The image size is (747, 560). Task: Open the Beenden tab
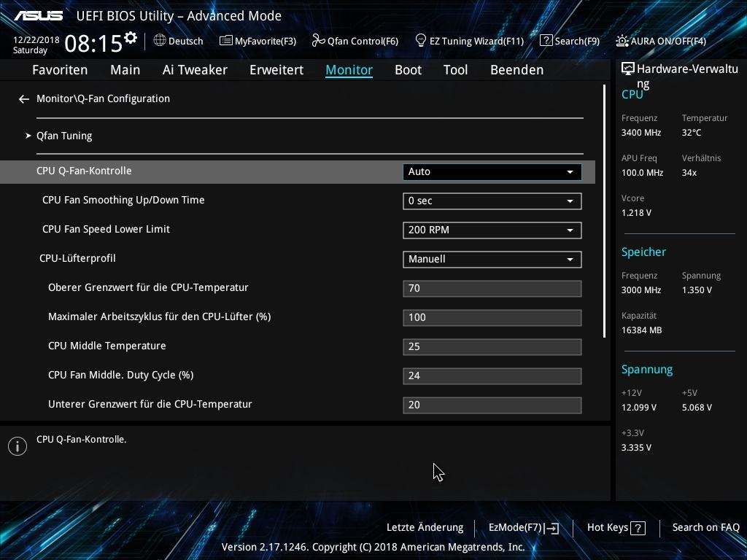[x=517, y=70]
